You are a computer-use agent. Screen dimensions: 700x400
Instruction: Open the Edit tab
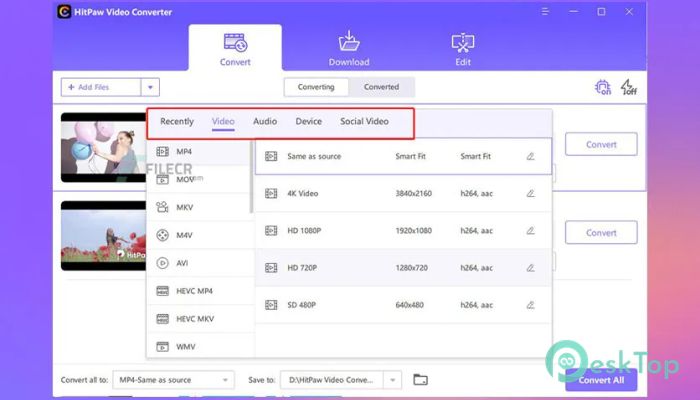tap(463, 49)
